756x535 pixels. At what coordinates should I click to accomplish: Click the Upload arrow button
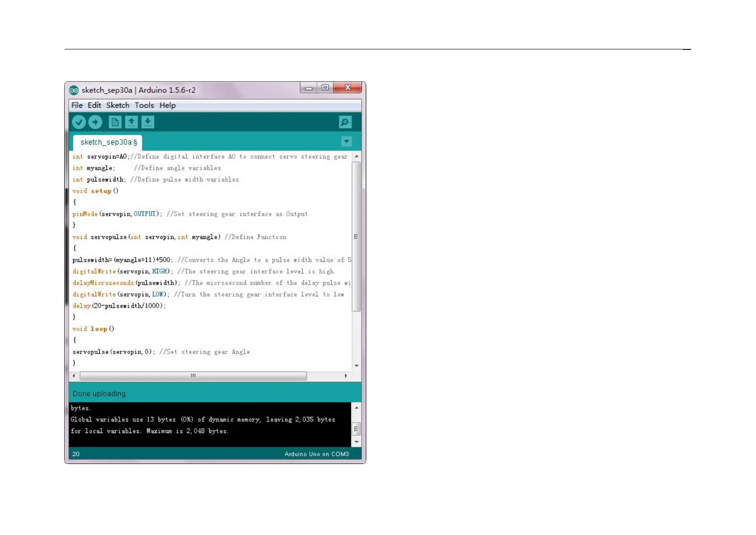coord(95,122)
